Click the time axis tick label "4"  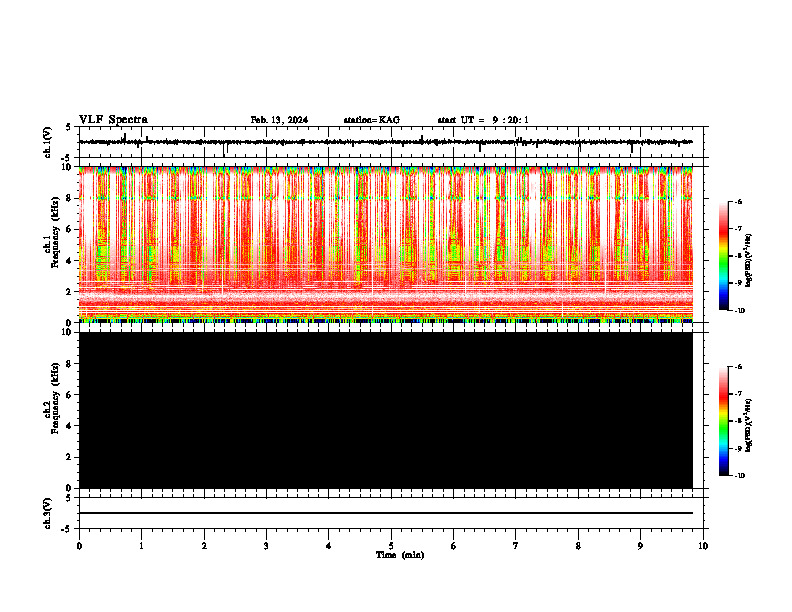tap(329, 546)
